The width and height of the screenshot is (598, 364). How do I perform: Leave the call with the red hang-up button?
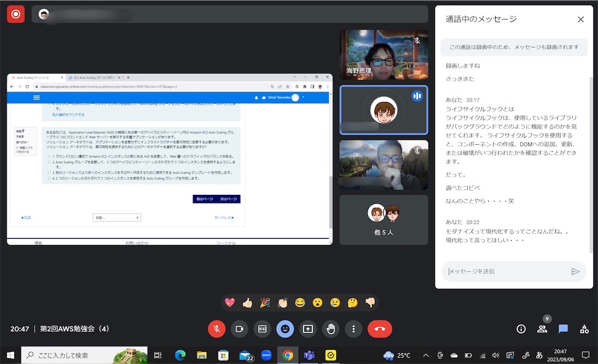tap(380, 329)
